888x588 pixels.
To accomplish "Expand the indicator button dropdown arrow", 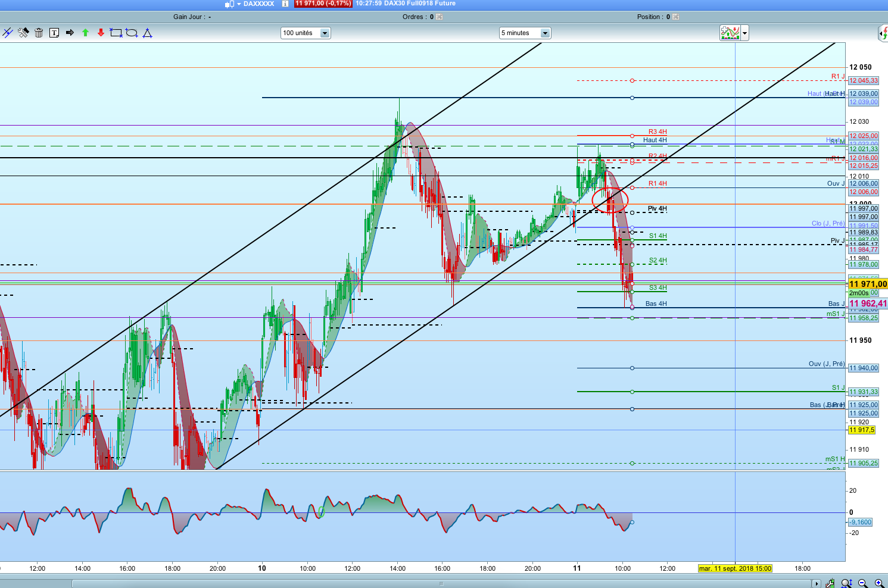I will point(744,33).
